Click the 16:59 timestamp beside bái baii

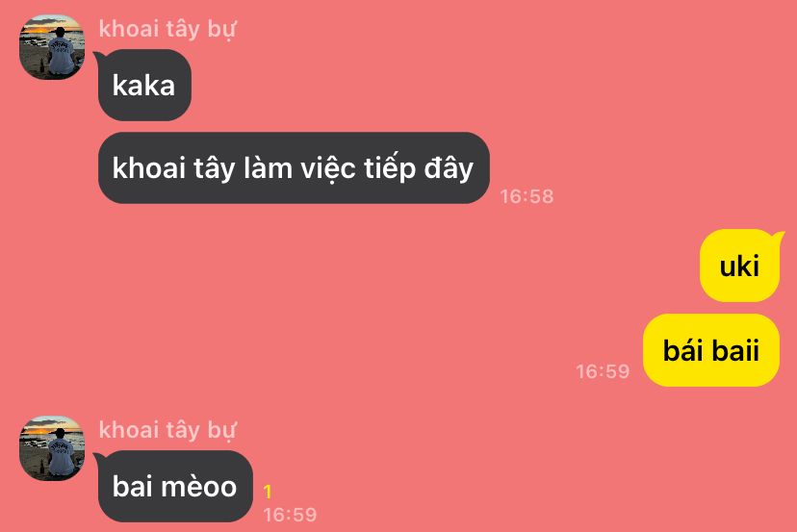click(603, 371)
